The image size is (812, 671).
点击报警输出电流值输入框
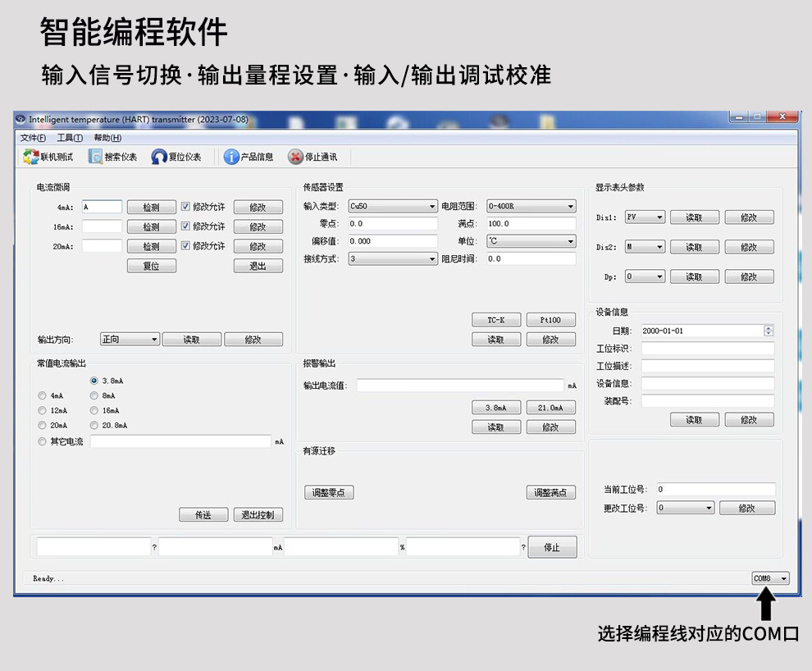coord(459,384)
